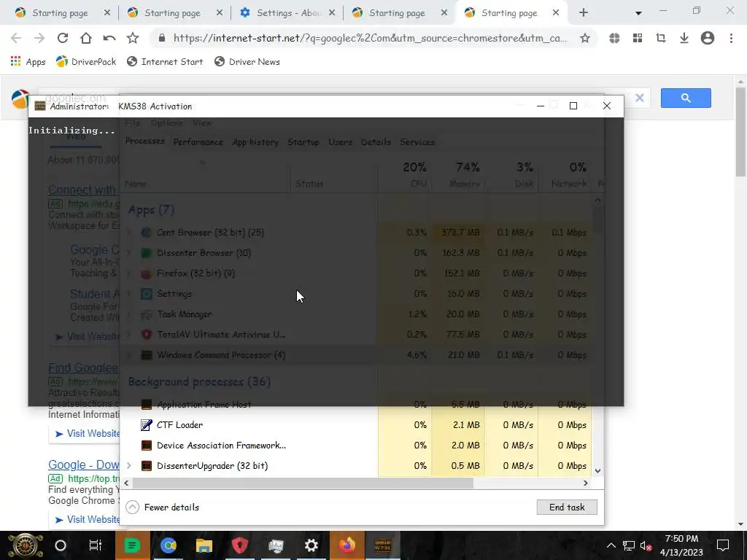Switch to Task Manager taskbar icon
Screen dimensions: 747x560
[275, 545]
